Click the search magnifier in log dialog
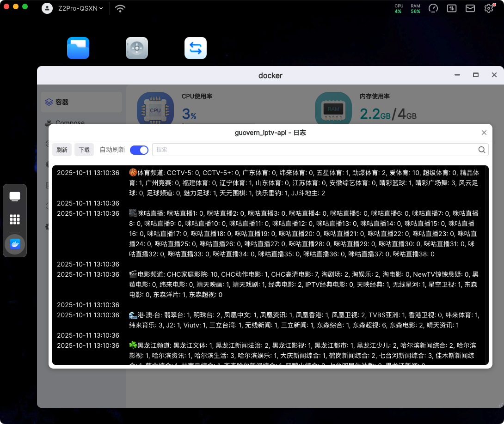504x424 pixels. [482, 150]
